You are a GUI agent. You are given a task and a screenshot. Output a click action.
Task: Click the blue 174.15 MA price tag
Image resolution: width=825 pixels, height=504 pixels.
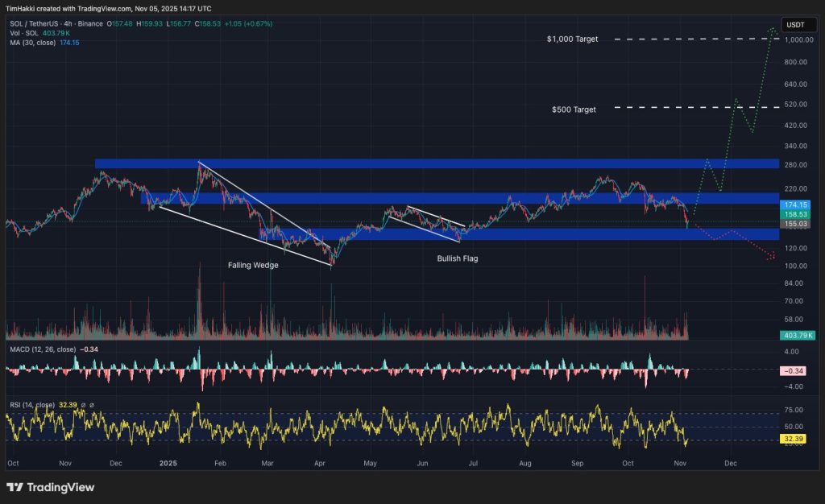tap(795, 205)
